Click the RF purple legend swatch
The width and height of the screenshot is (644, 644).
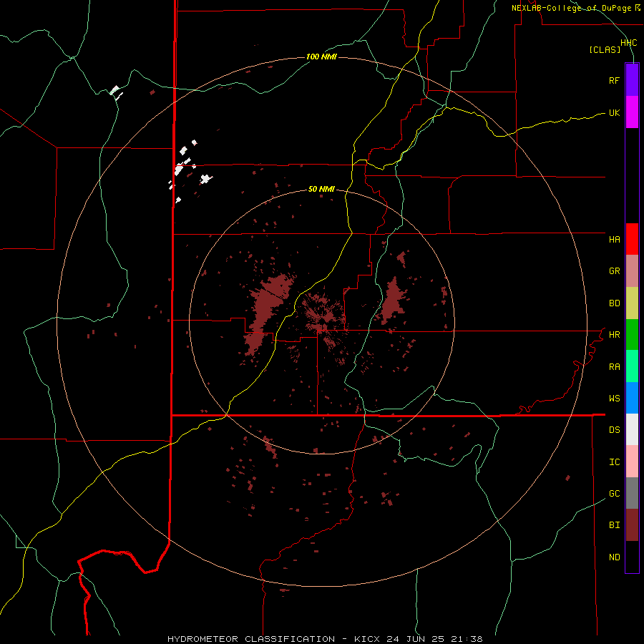(x=632, y=80)
